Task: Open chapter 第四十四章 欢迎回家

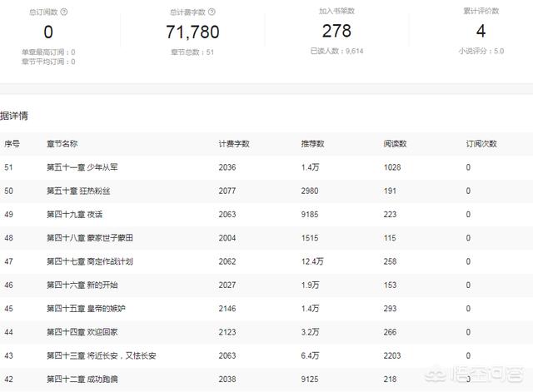Action: [x=82, y=332]
